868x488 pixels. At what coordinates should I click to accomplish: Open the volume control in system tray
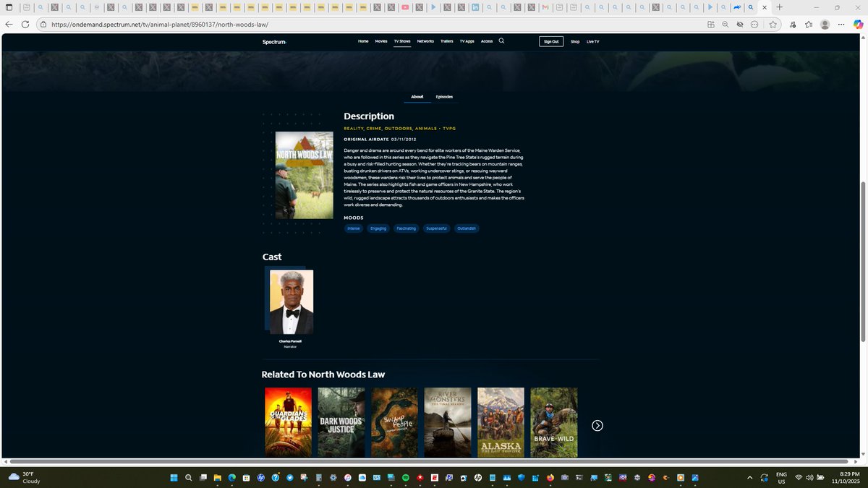[809, 477]
